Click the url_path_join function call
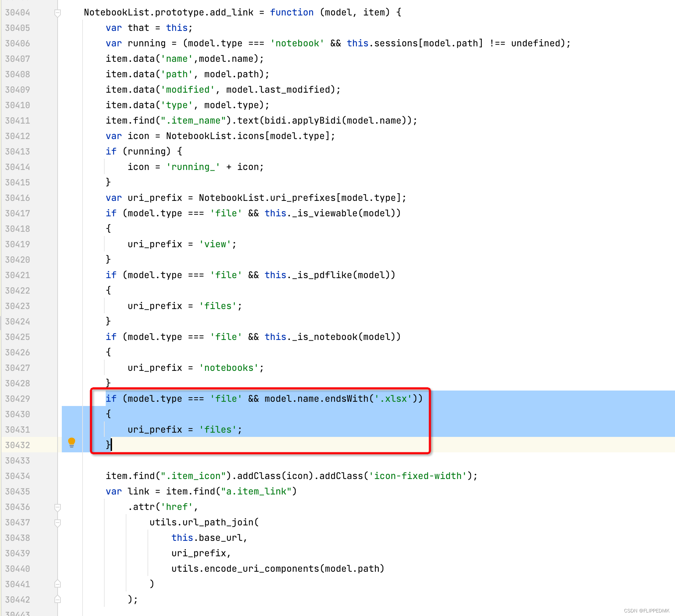 pos(218,523)
